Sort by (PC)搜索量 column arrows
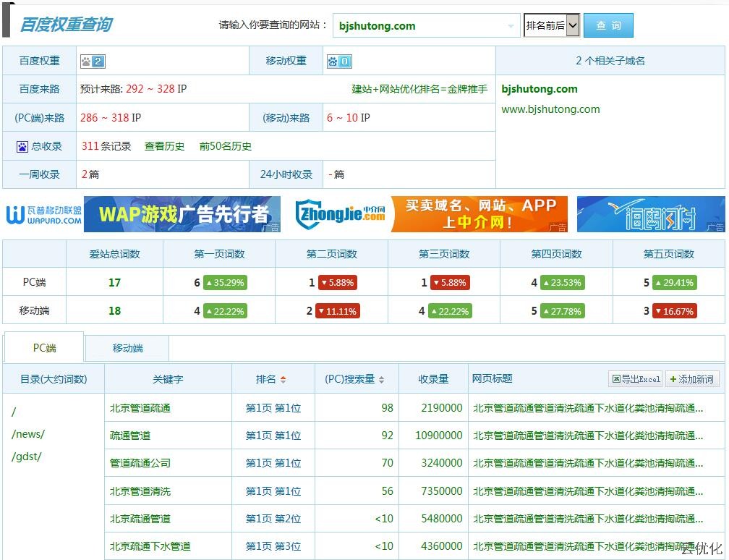Viewport: 729px width, 560px height. [381, 379]
